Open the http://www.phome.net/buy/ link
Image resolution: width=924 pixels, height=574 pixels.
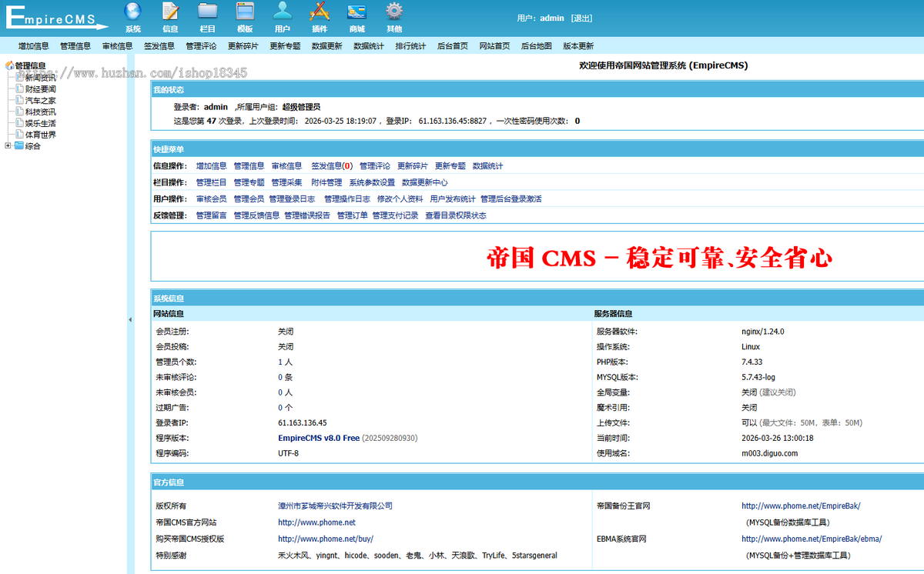coord(326,539)
